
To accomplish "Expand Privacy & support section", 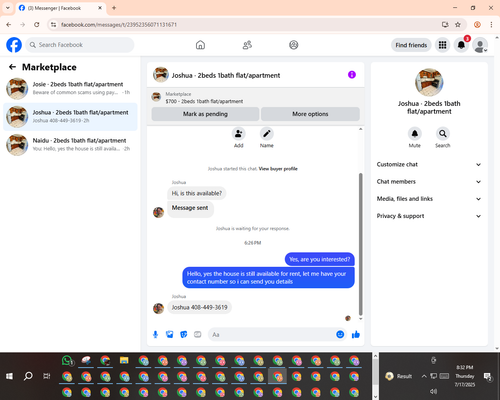I will pyautogui.click(x=429, y=216).
